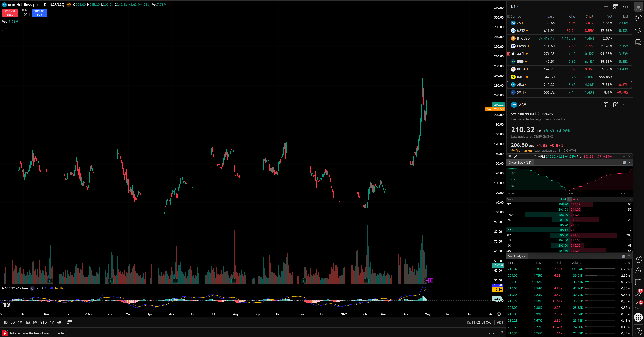Toggle the S button in Order Book header

624,163
